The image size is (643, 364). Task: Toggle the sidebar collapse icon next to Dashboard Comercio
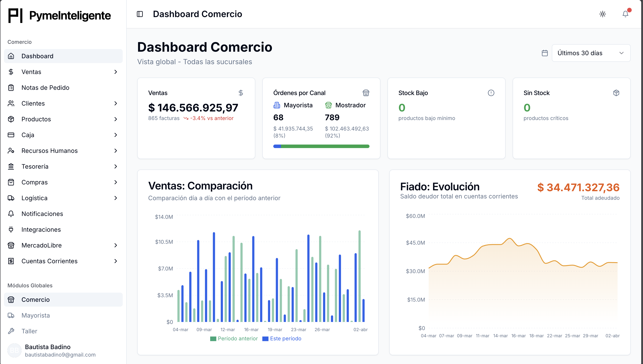(140, 14)
